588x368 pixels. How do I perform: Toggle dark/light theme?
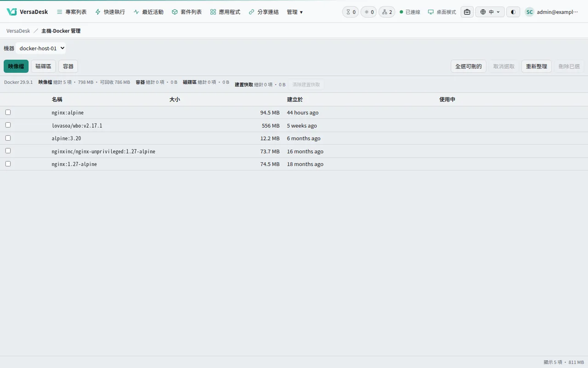pos(513,12)
